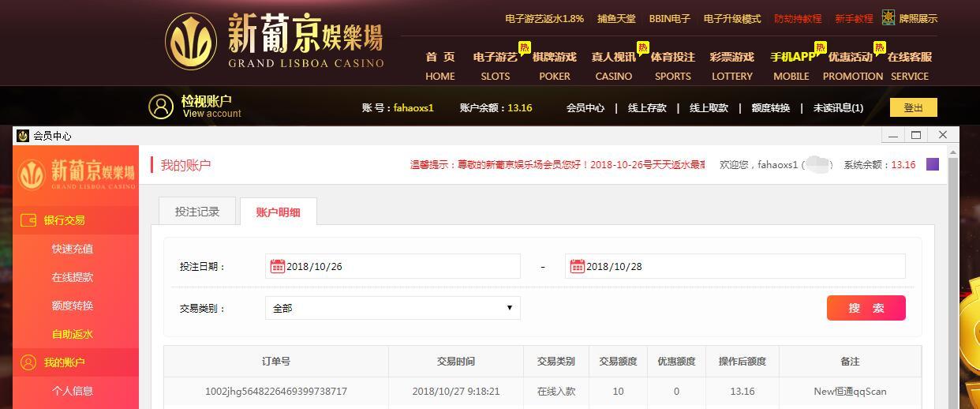980x409 pixels.
Task: Click the 13.16 balance-after cell in table
Action: (x=742, y=391)
